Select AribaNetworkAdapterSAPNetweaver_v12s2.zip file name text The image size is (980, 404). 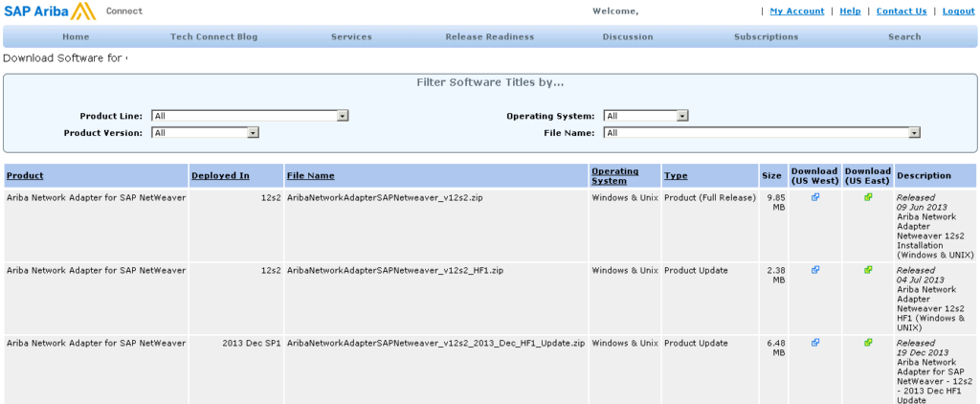(385, 197)
